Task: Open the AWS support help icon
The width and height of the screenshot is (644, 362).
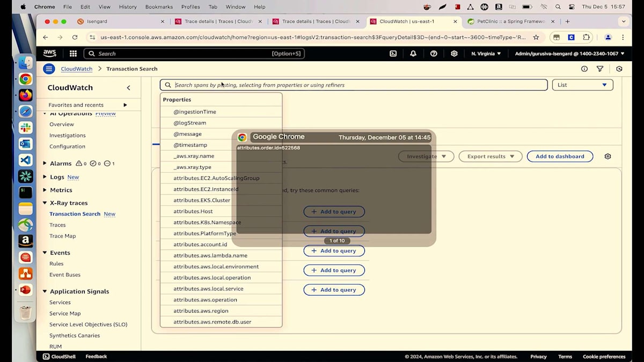Action: 434,54
